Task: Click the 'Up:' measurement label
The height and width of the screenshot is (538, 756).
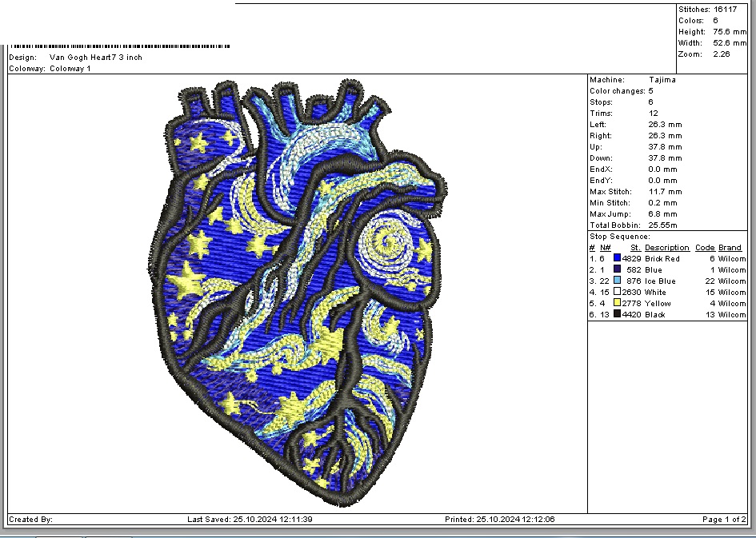Action: (595, 147)
